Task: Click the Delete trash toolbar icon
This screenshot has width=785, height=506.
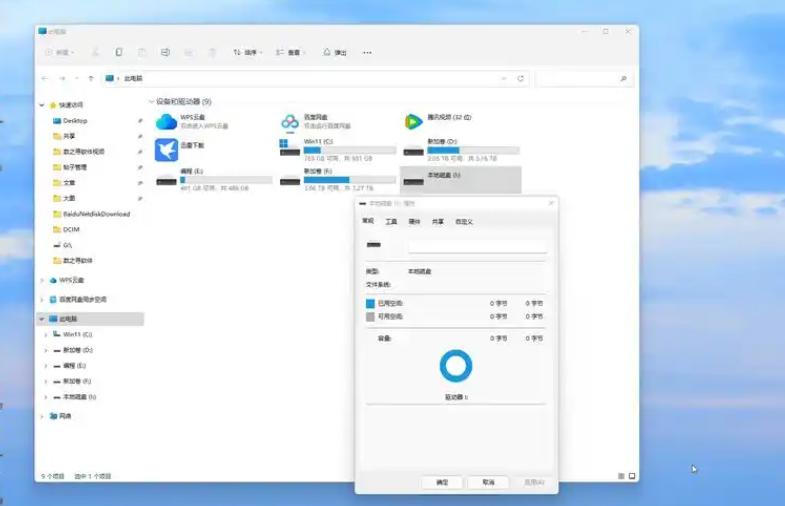Action: pos(212,52)
